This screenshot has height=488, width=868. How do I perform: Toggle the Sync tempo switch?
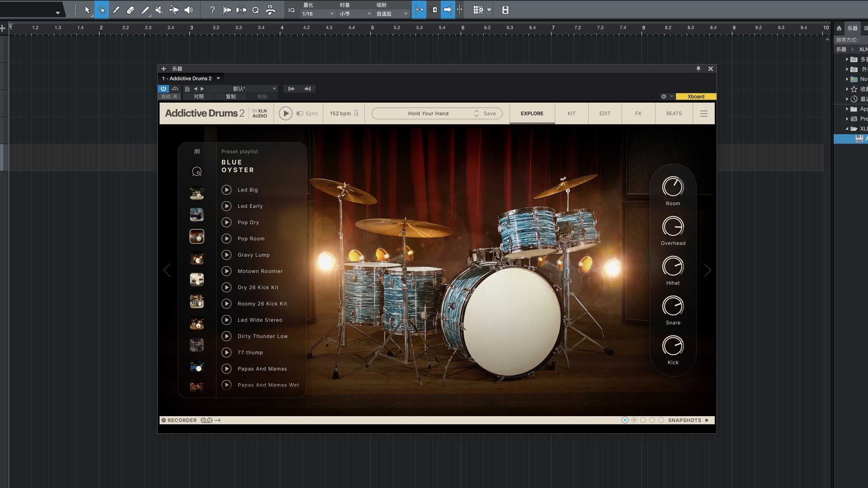coord(300,113)
